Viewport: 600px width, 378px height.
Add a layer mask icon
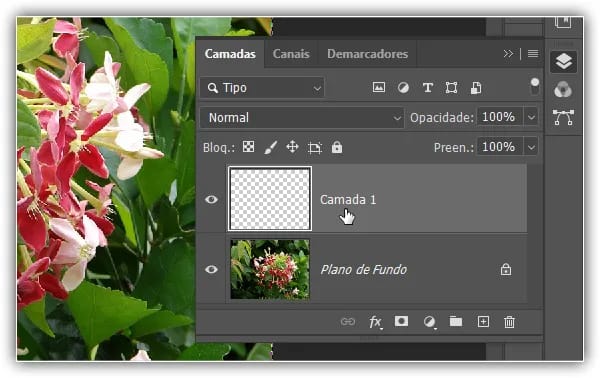click(401, 321)
